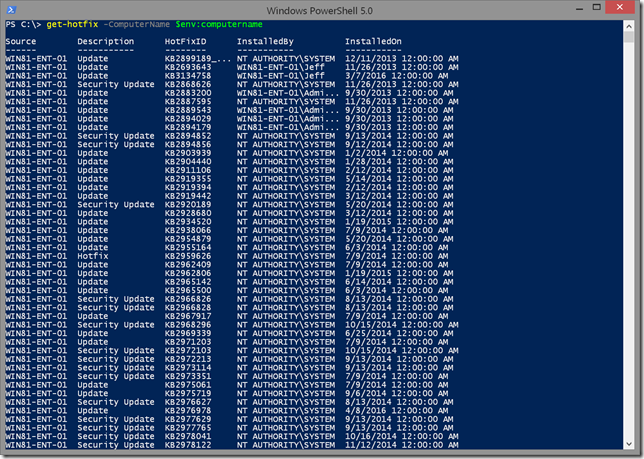Minimize the PowerShell window
This screenshot has height=459, width=644.
tap(580, 9)
